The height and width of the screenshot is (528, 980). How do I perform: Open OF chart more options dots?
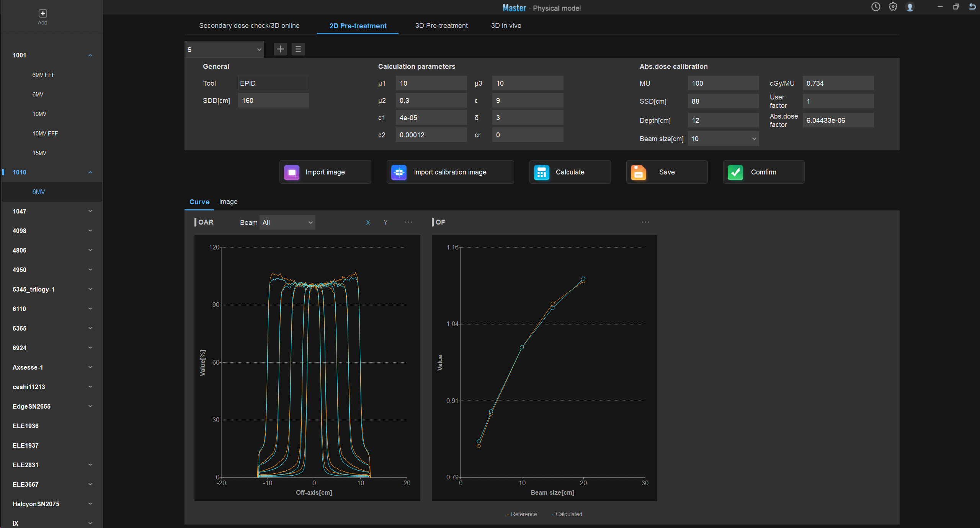645,222
